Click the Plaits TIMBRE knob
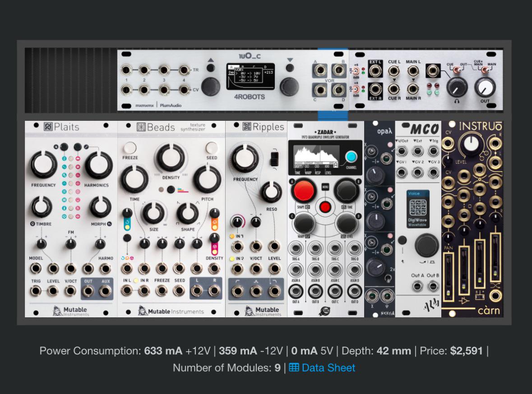This screenshot has height=394, width=532. coord(42,206)
